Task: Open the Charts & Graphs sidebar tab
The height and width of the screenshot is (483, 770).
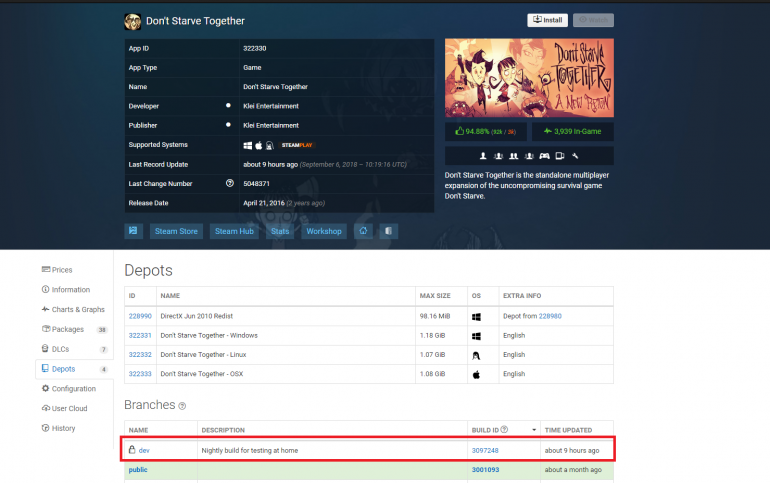Action: (x=73, y=309)
